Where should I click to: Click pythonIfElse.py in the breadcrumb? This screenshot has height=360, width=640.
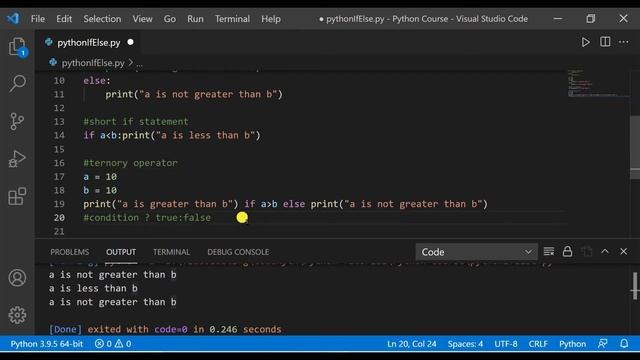point(93,63)
